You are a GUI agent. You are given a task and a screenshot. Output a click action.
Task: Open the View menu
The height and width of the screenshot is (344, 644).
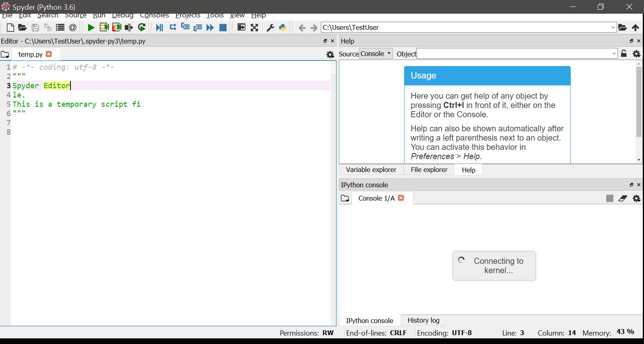237,15
